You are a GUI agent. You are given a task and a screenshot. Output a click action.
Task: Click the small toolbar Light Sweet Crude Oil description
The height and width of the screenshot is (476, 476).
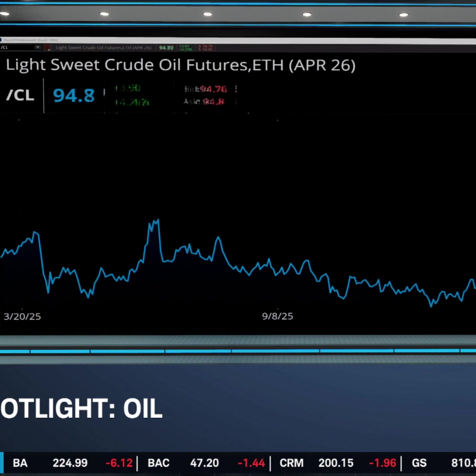pos(103,48)
